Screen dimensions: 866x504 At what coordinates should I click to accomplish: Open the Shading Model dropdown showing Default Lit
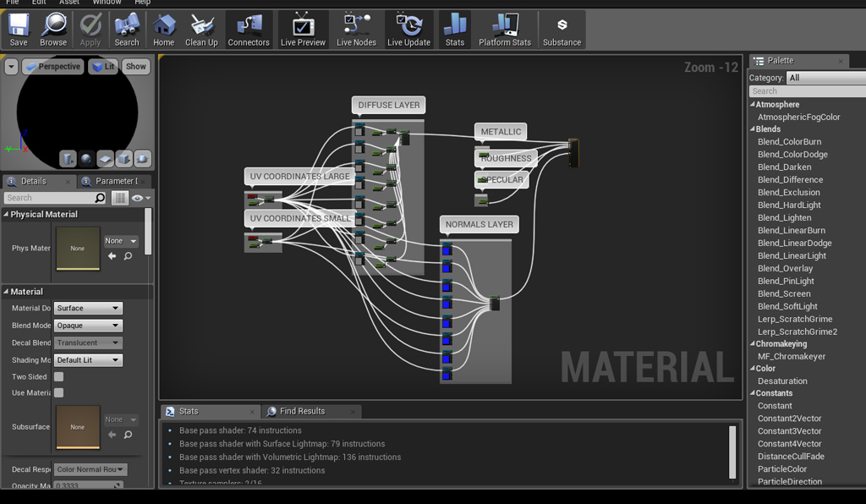point(88,360)
